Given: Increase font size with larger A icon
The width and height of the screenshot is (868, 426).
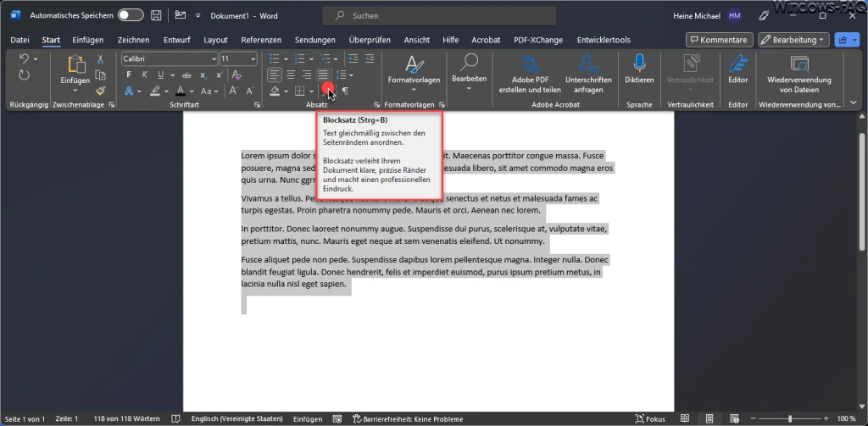Looking at the screenshot, I should 233,91.
